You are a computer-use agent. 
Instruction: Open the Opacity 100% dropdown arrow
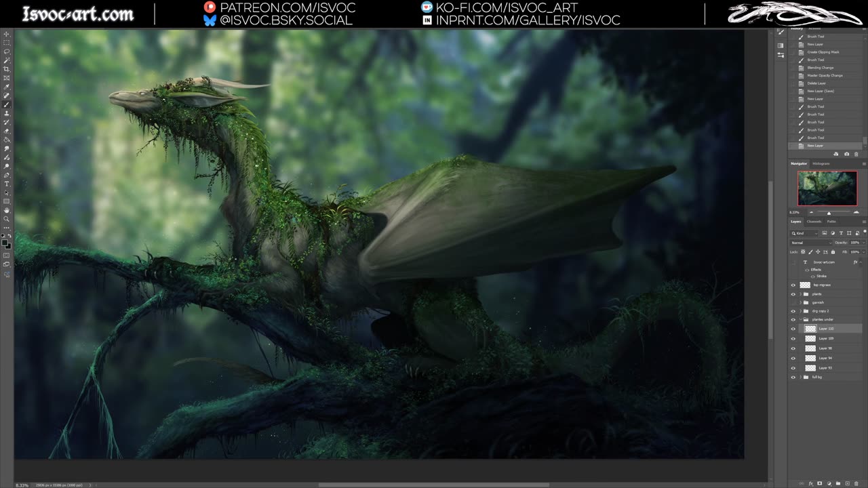pos(864,243)
